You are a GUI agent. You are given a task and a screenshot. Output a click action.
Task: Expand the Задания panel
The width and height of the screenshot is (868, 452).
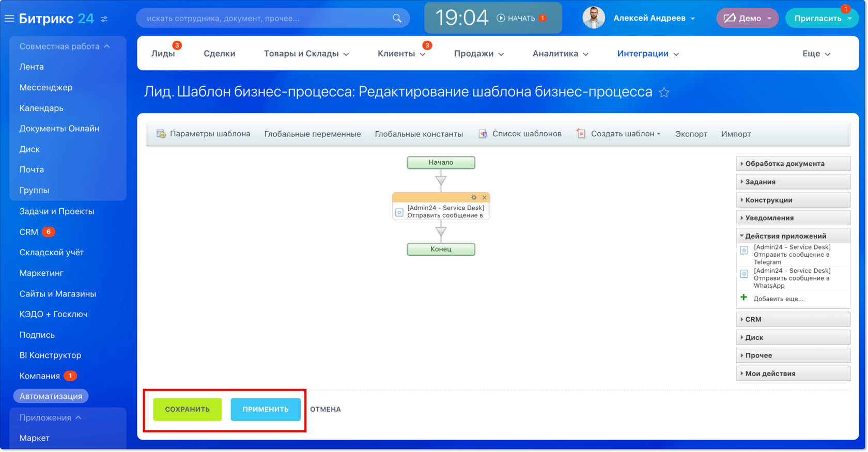point(793,182)
